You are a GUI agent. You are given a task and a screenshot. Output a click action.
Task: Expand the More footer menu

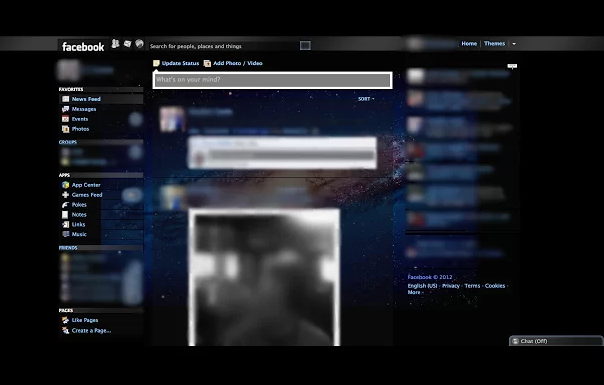click(415, 293)
